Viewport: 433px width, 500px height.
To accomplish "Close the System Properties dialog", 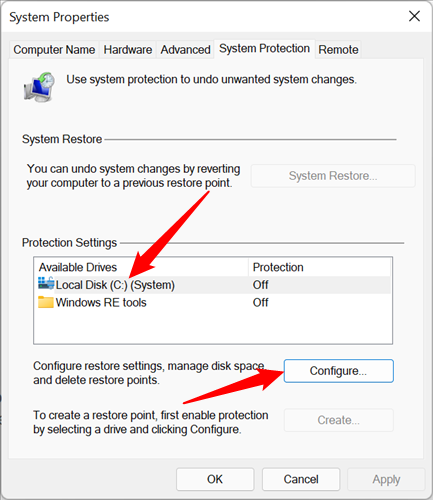I will click(x=414, y=16).
